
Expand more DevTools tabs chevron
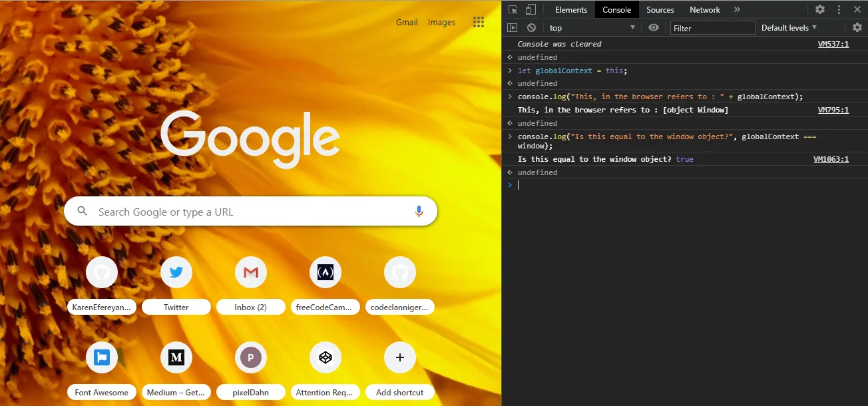[737, 9]
